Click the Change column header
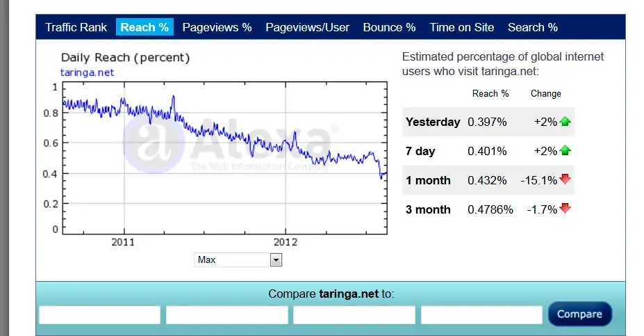 pyautogui.click(x=546, y=94)
